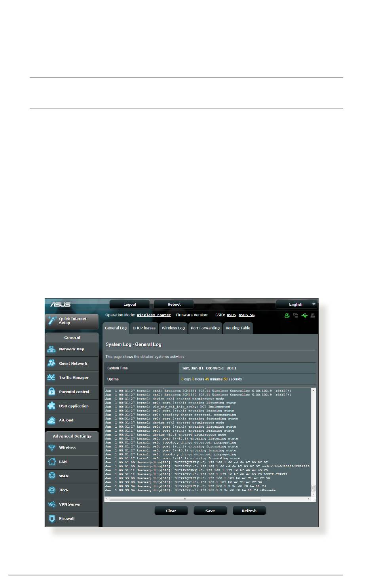The height and width of the screenshot is (588, 376).
Task: Follow the ASUS_5G SSID link
Action: [247, 315]
